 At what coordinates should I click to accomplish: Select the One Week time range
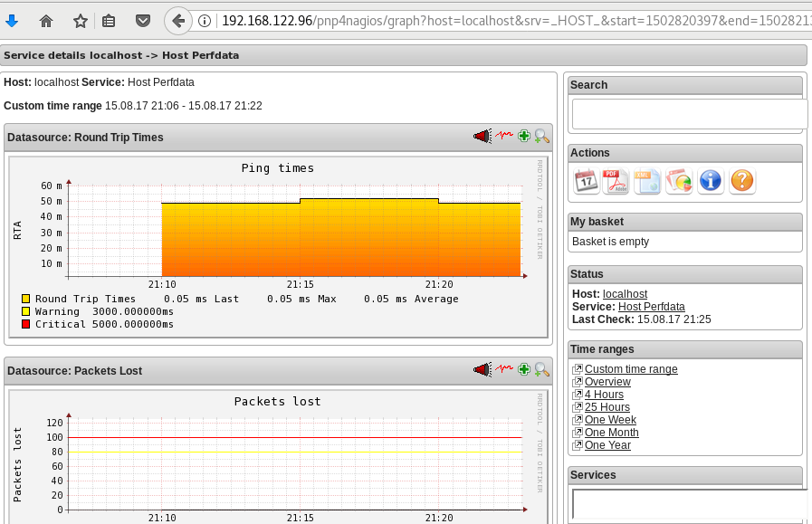pyautogui.click(x=611, y=419)
